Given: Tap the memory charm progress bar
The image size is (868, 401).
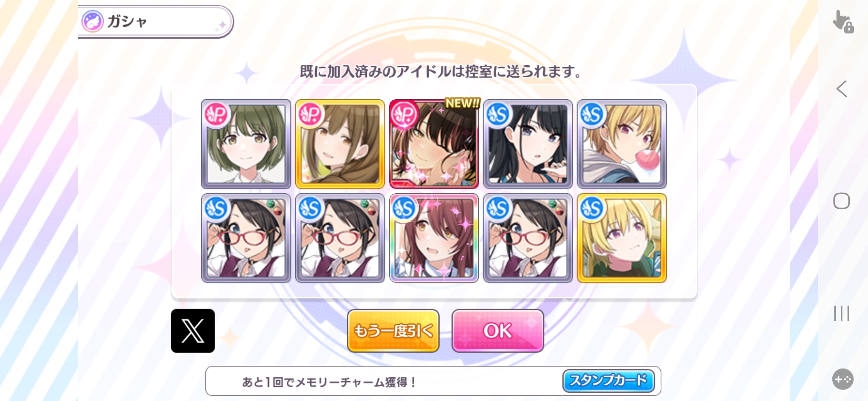Looking at the screenshot, I should click(433, 381).
